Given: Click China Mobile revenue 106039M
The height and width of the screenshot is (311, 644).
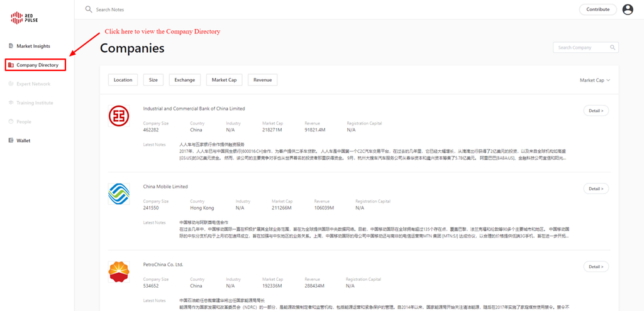Looking at the screenshot, I should (x=324, y=208).
